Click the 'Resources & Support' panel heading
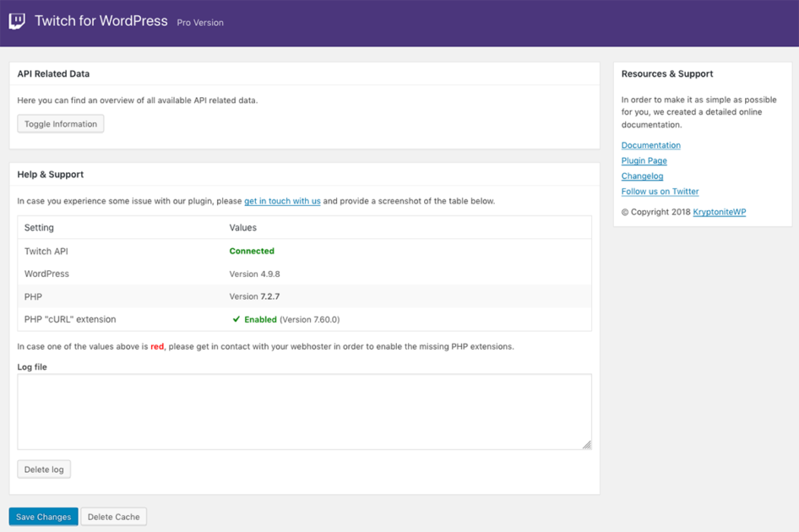The height and width of the screenshot is (532, 799). 667,74
